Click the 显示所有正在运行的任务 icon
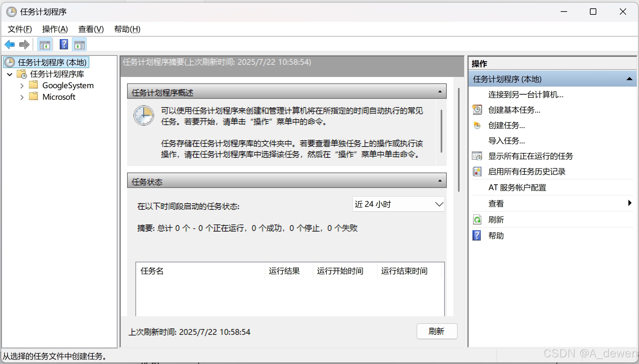The image size is (639, 364). click(x=477, y=156)
